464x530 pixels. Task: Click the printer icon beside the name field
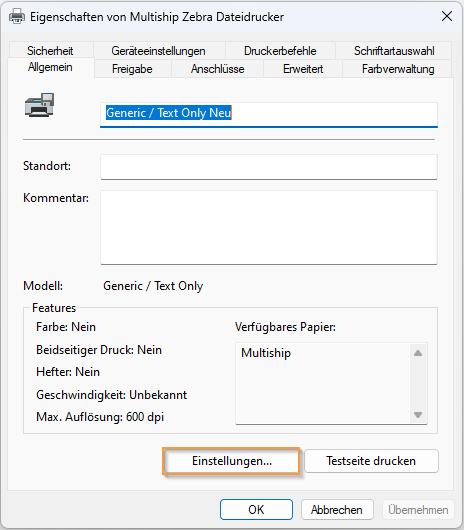40,105
